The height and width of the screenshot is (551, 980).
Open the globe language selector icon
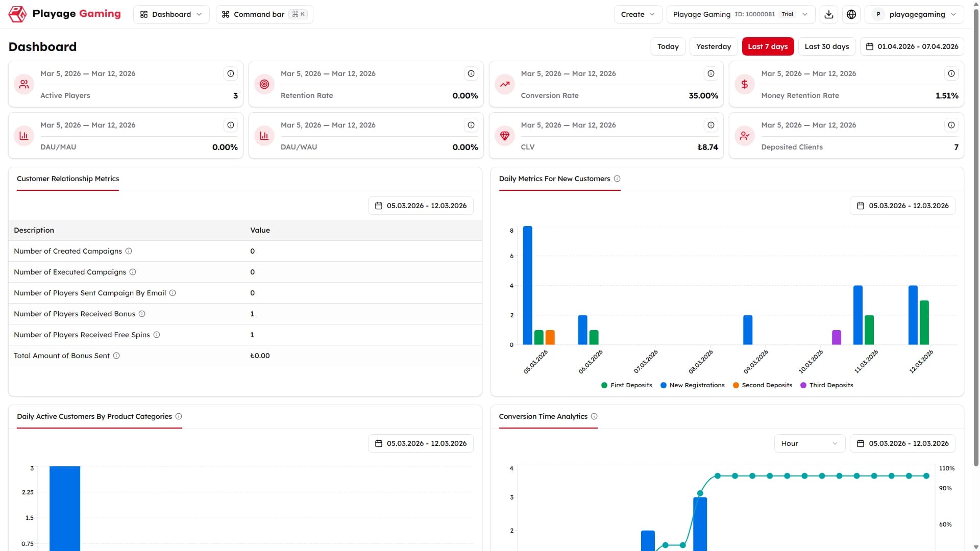(x=851, y=14)
